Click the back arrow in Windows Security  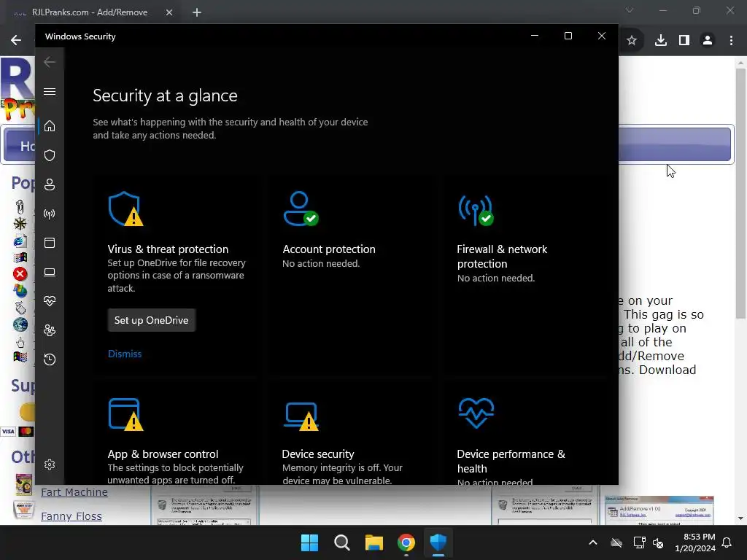tap(50, 62)
